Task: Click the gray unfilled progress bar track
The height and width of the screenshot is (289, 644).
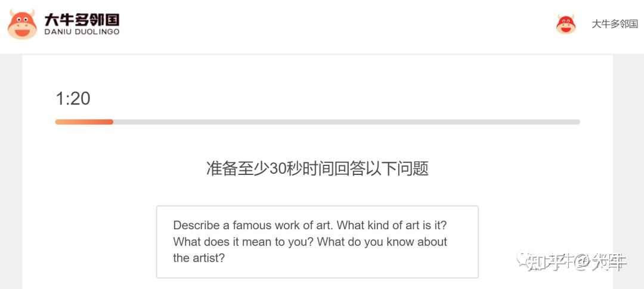Action: (x=346, y=122)
